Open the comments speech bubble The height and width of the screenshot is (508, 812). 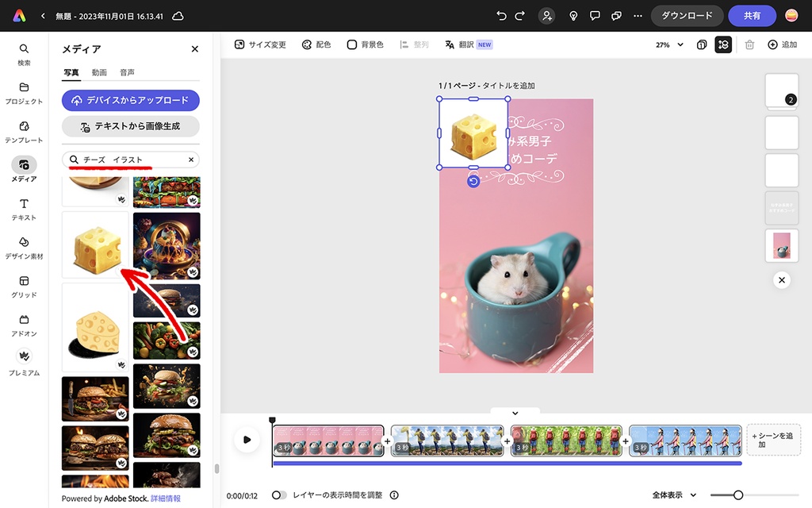[x=595, y=16]
